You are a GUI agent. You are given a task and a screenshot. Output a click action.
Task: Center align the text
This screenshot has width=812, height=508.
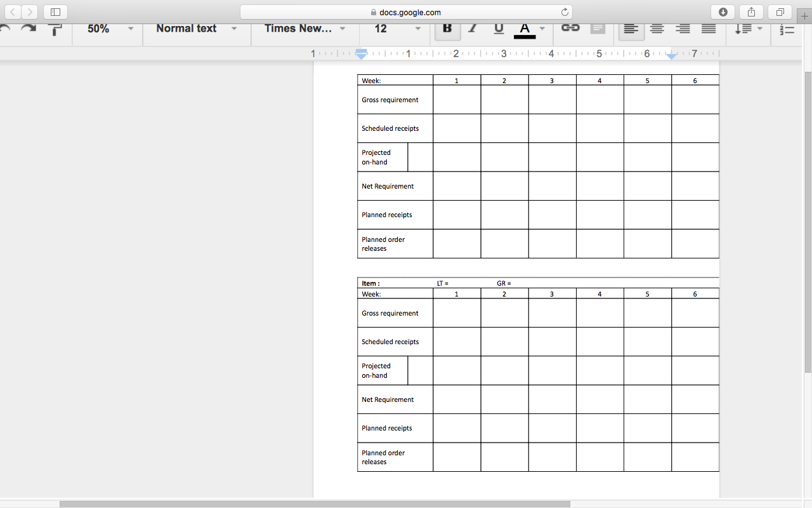click(x=657, y=29)
